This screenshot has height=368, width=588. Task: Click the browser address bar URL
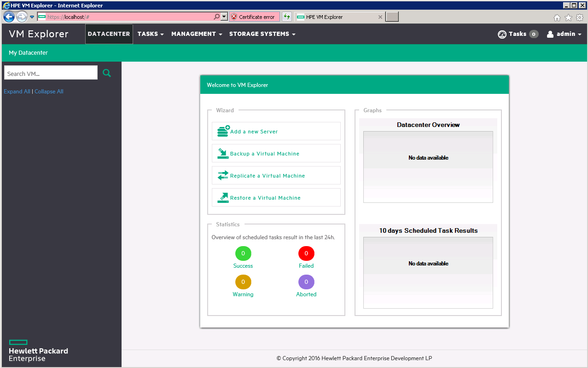[x=124, y=17]
